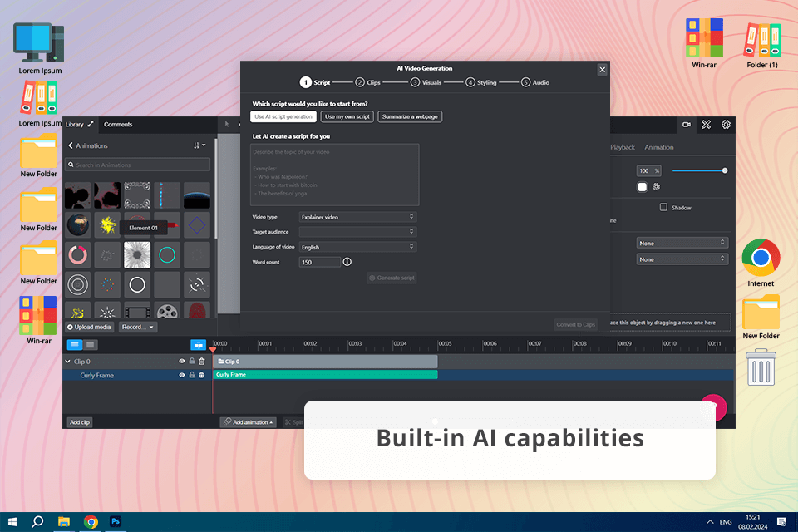
Task: Toggle visibility of Curly Frame
Action: tap(182, 375)
